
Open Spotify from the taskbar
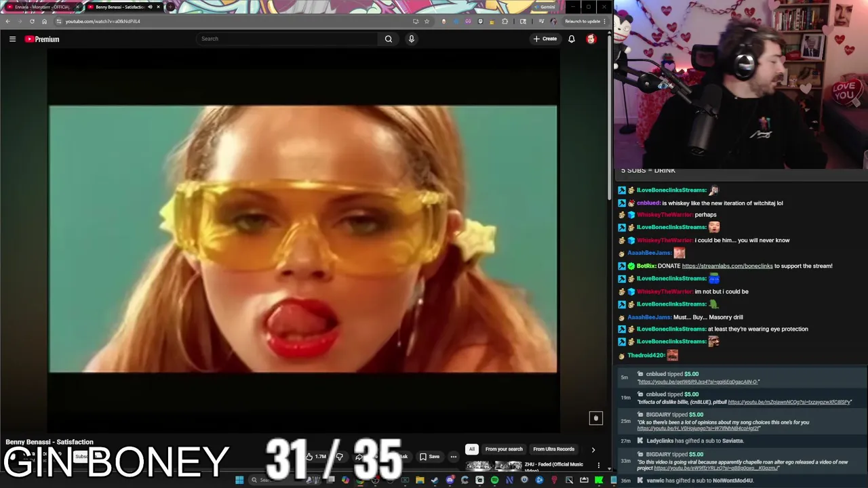[494, 480]
